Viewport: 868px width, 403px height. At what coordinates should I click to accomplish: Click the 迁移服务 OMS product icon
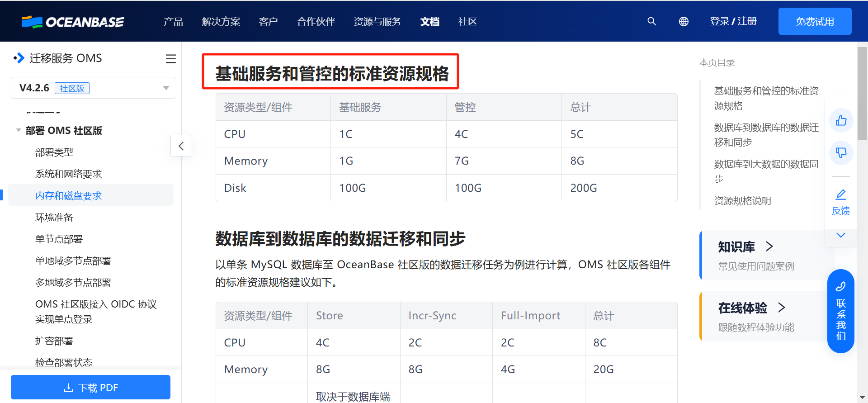coord(19,58)
